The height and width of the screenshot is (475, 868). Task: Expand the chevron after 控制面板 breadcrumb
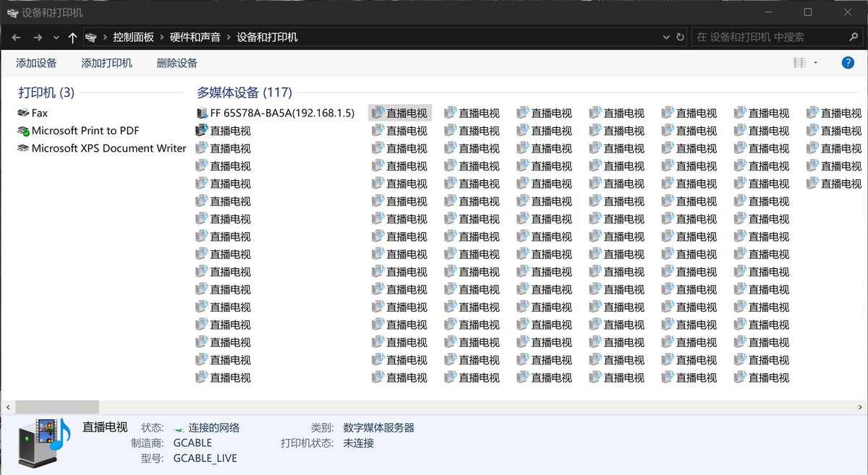coord(162,37)
